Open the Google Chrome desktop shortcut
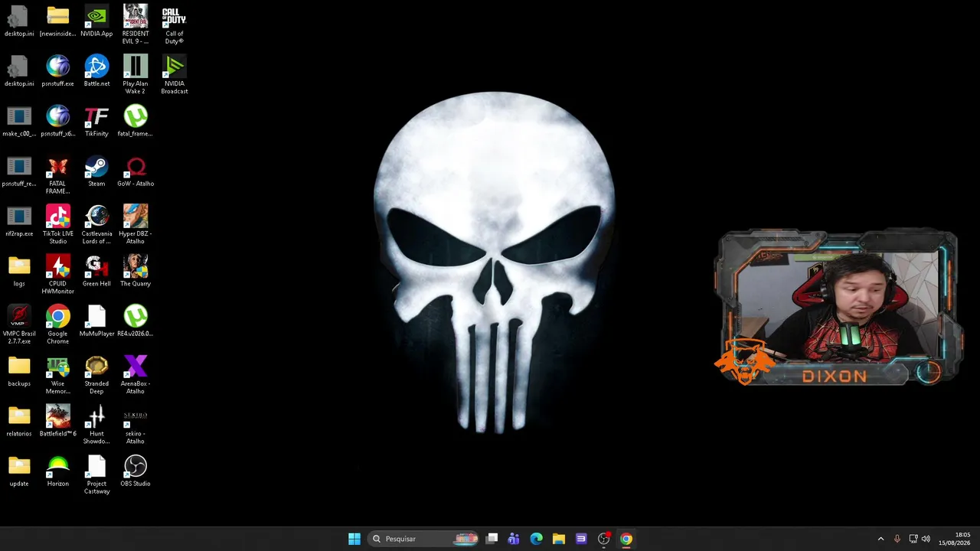 (x=57, y=324)
